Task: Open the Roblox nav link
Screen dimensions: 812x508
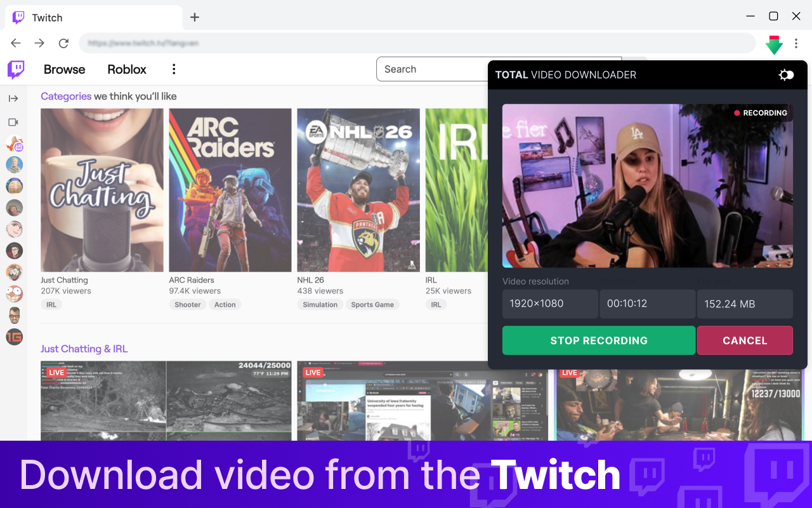Action: pyautogui.click(x=127, y=69)
